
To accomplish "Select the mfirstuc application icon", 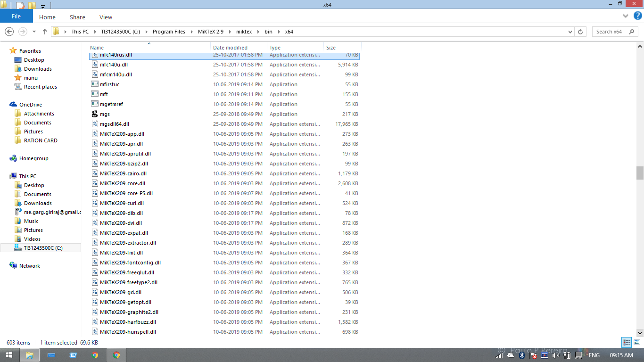I will 95,84.
